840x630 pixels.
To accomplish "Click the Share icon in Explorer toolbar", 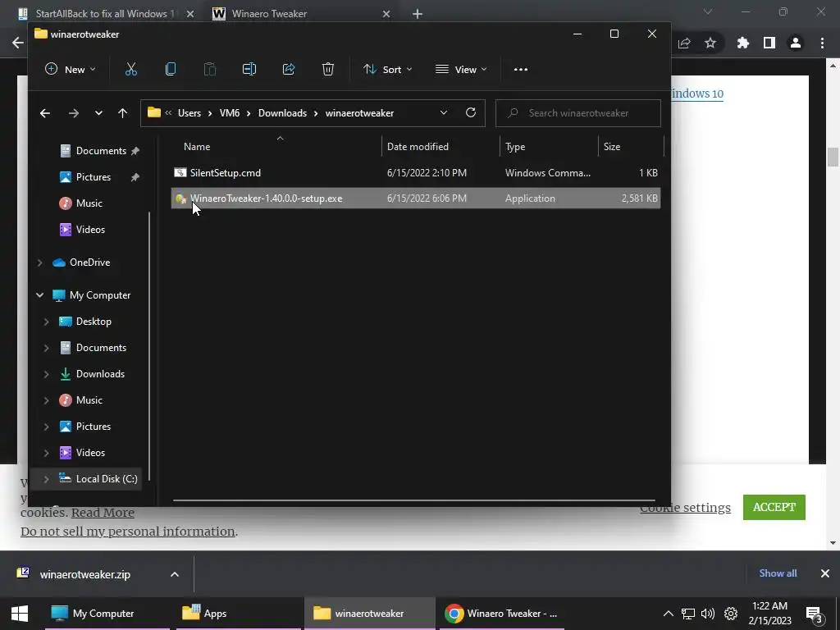I will (x=289, y=69).
